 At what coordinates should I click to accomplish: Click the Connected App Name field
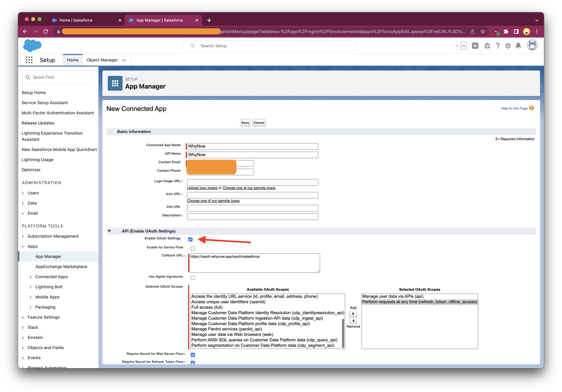click(x=253, y=146)
